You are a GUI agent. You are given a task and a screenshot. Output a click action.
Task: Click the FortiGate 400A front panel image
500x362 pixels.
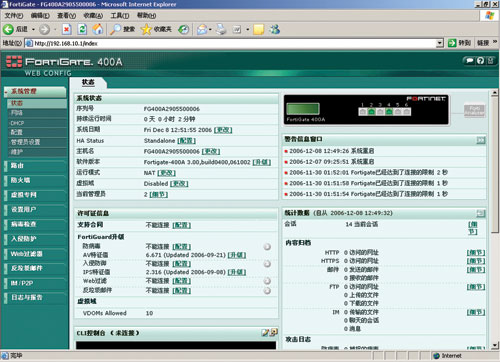[366, 110]
